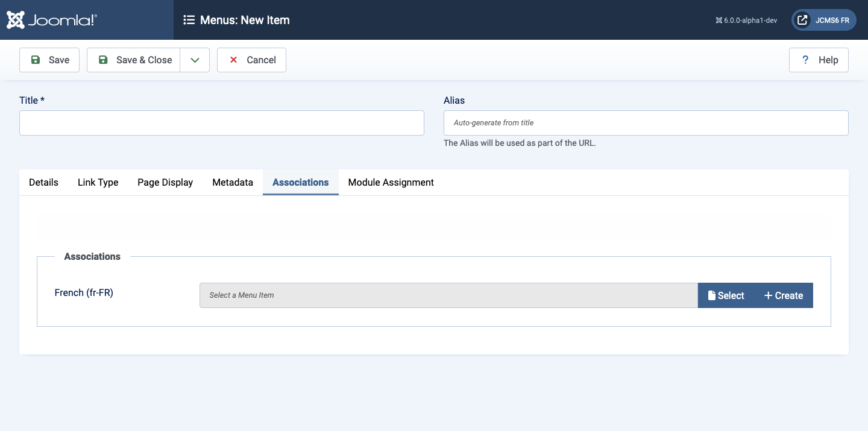Click the green Save disk icon
Screen dimensions: 868x431
[36, 60]
